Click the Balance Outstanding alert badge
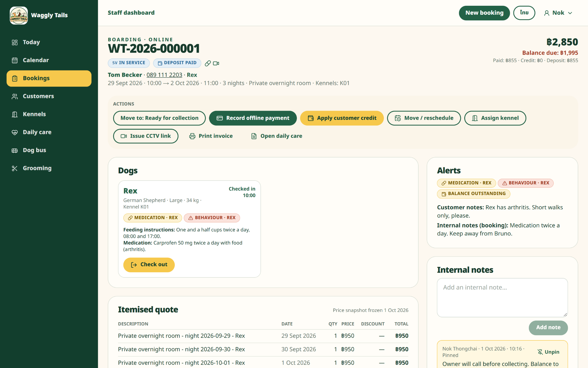 click(x=473, y=194)
